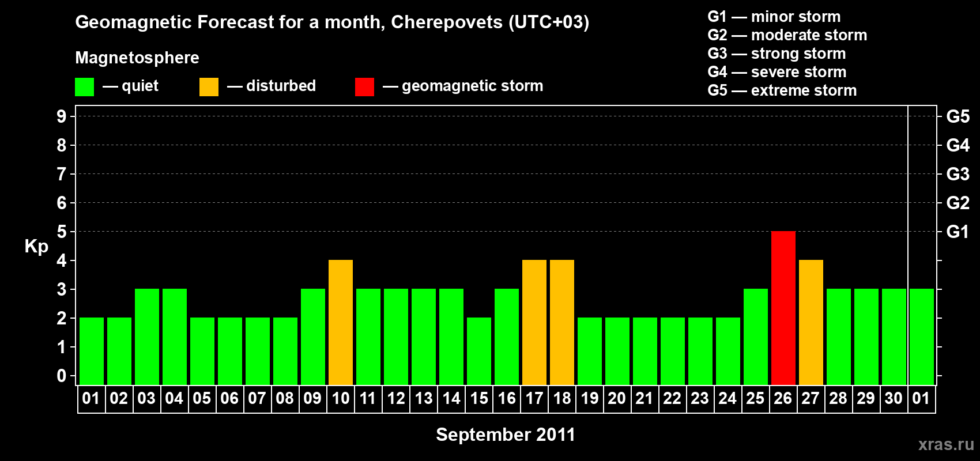The image size is (980, 461).
Task: Click the October 01 green bar at far right
Action: (x=922, y=337)
